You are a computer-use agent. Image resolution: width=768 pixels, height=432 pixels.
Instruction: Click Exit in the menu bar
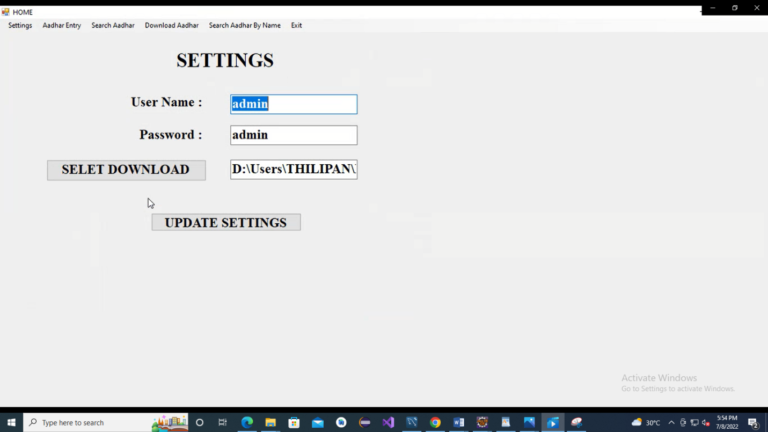click(297, 25)
